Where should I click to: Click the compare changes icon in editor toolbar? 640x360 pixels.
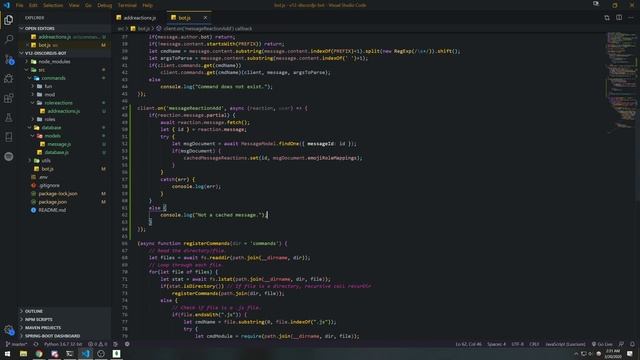607,18
